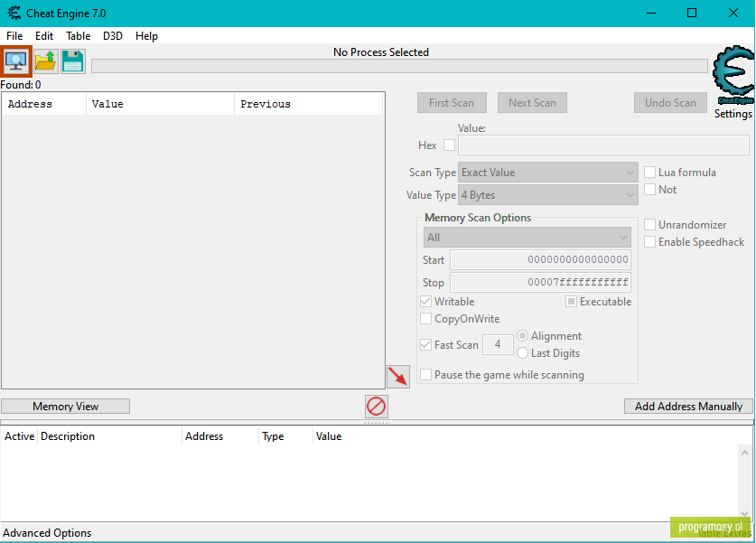Minimize the Cheat Engine window
The width and height of the screenshot is (756, 543).
point(651,13)
